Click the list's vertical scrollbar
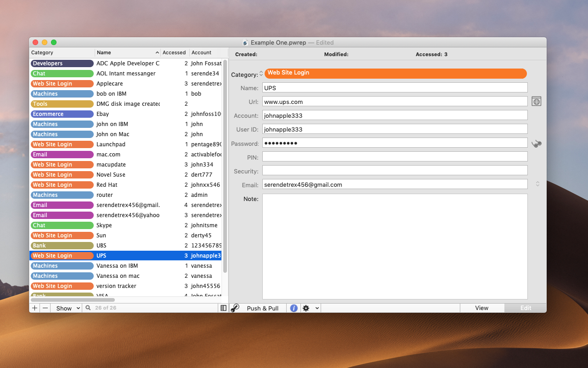Viewport: 588px width, 368px height. click(x=225, y=167)
